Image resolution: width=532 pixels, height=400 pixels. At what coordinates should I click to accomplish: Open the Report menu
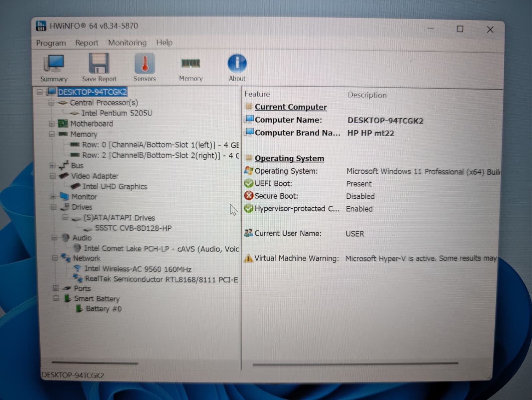[x=87, y=43]
